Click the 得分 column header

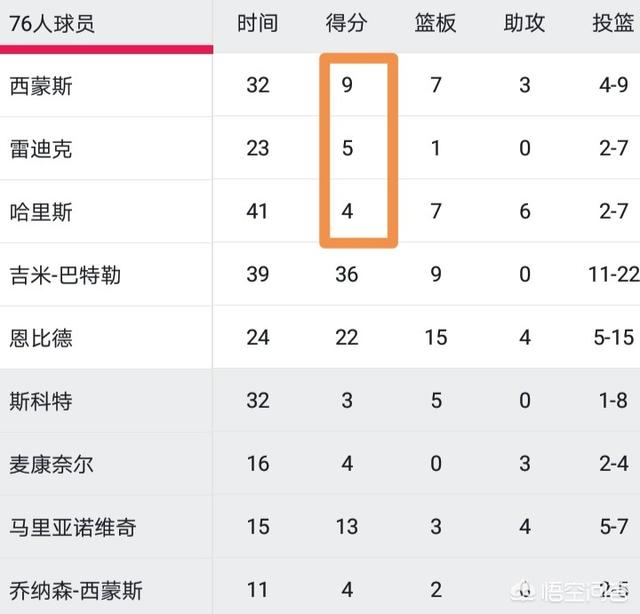point(347,23)
